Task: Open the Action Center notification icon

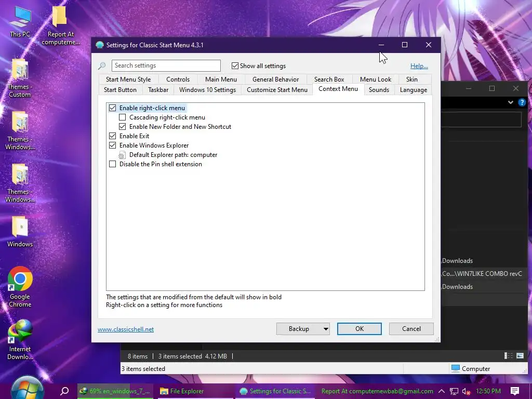Action: (x=515, y=391)
